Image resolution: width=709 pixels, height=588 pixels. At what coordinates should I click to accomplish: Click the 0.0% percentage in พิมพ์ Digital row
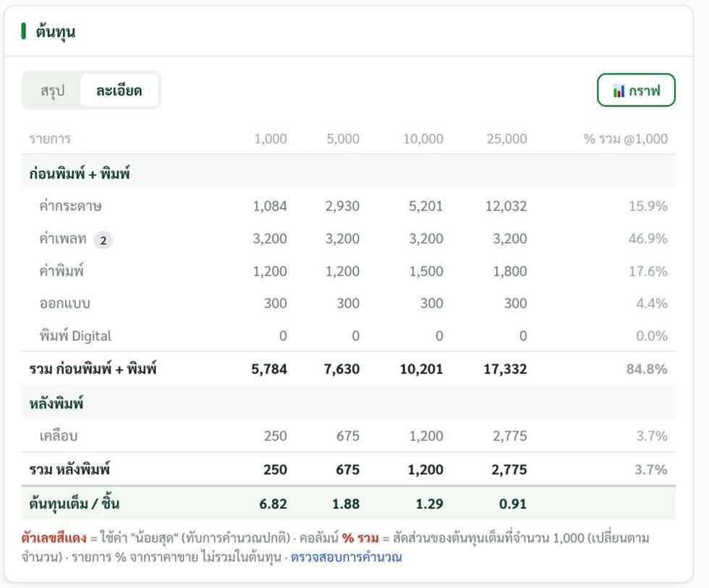click(652, 336)
